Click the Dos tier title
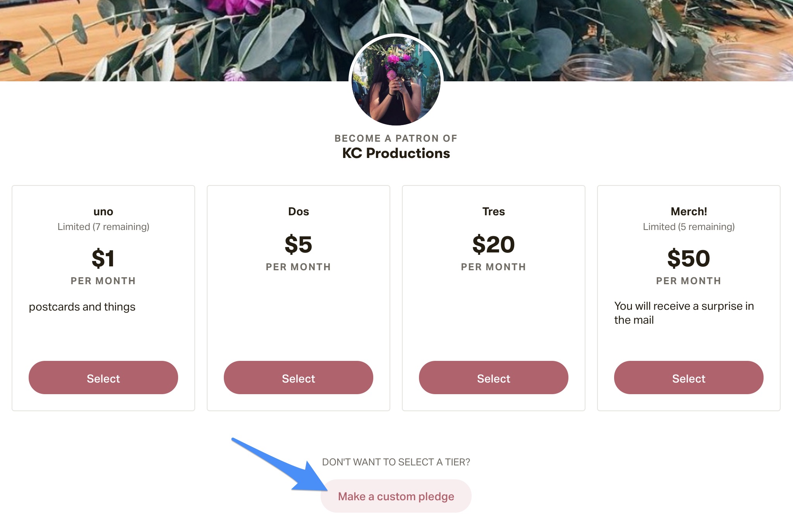The image size is (793, 532). tap(299, 211)
